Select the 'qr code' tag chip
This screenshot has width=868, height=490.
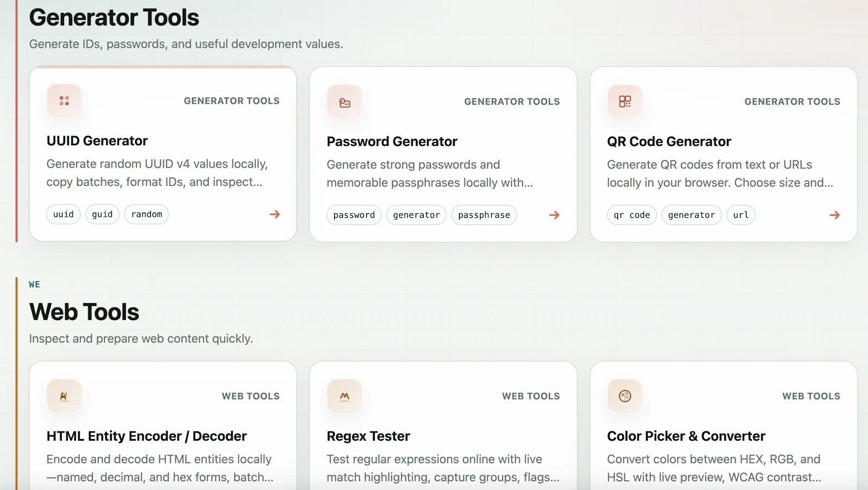pyautogui.click(x=632, y=215)
